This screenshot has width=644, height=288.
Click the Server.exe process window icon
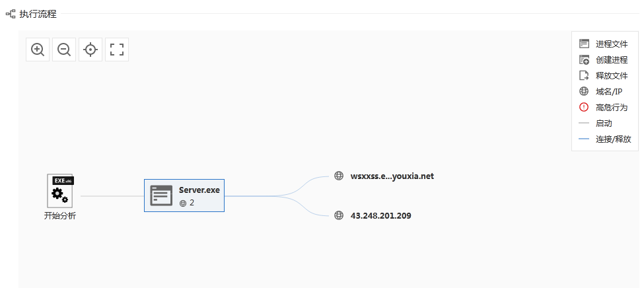click(161, 196)
